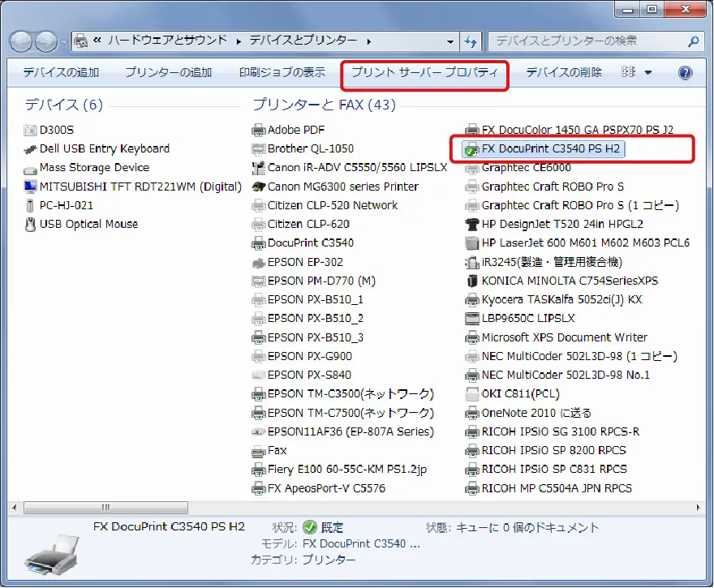Viewport: 714px width, 588px height.
Task: Select EPSON PX-B510_2 printer
Action: tap(308, 319)
